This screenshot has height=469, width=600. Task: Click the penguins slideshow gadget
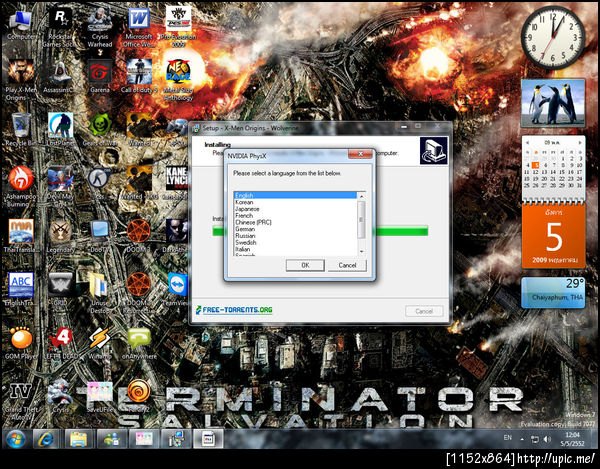553,103
